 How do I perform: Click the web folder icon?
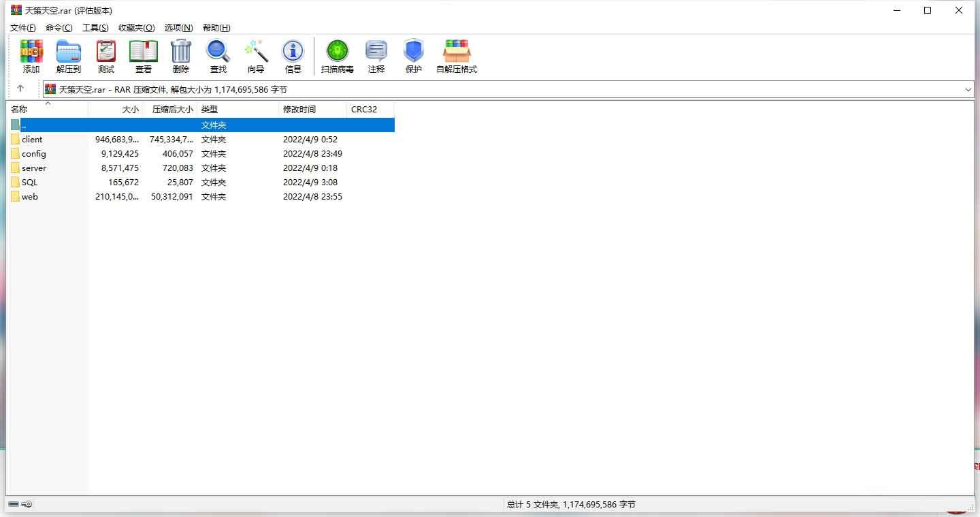coord(15,196)
